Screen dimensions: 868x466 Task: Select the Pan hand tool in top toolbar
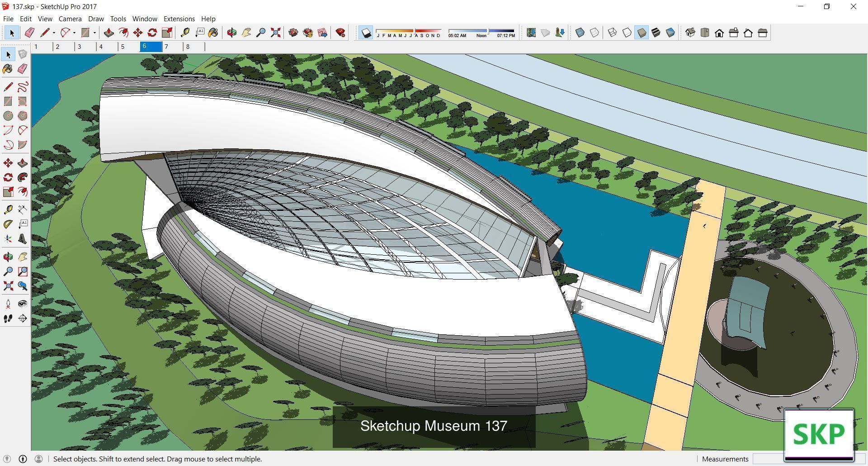click(x=246, y=33)
